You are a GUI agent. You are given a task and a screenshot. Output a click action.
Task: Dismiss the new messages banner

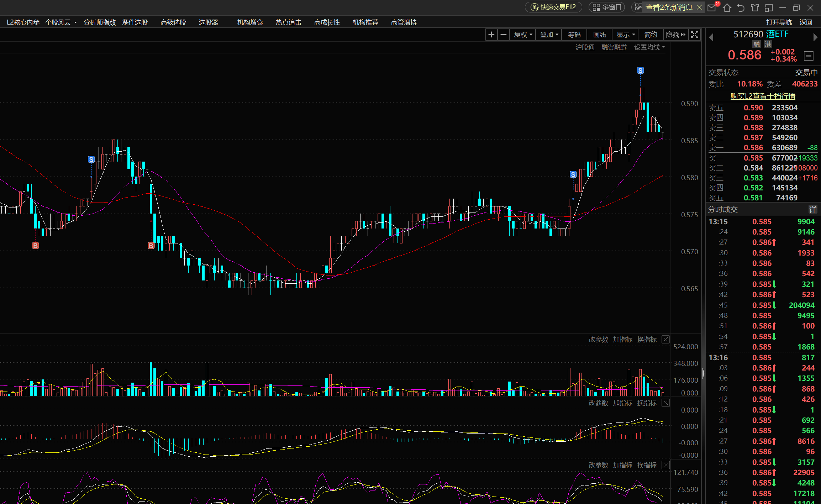point(699,7)
